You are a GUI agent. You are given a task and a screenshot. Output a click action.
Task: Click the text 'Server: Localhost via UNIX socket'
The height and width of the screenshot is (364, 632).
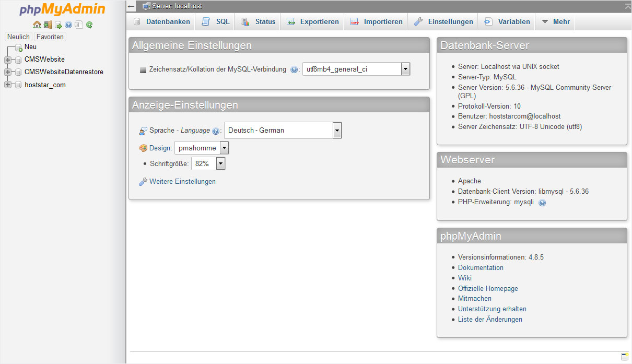point(509,67)
